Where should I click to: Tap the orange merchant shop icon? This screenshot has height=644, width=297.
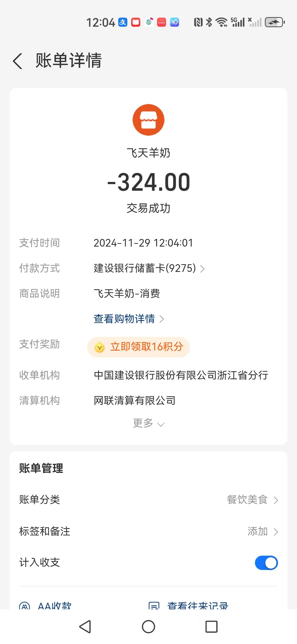[x=148, y=120]
